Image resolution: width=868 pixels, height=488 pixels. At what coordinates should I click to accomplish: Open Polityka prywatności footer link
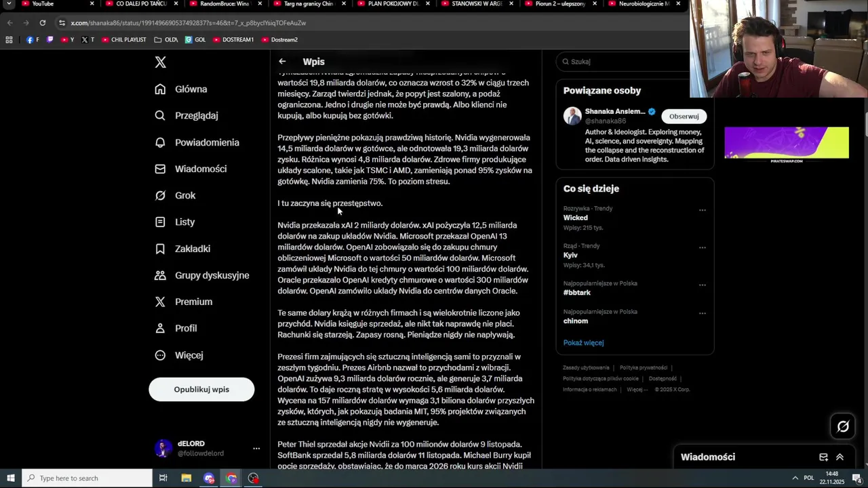click(644, 368)
